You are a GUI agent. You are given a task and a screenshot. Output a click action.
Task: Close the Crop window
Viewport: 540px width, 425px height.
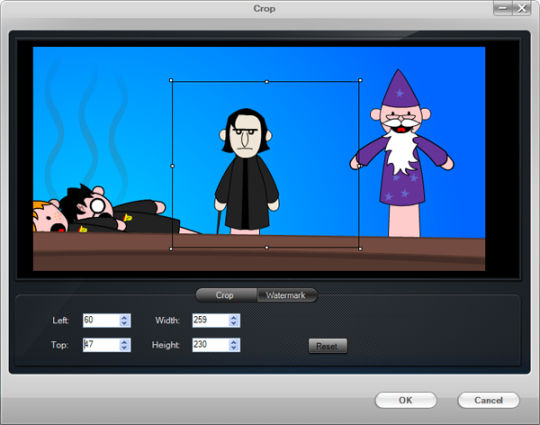[522, 8]
